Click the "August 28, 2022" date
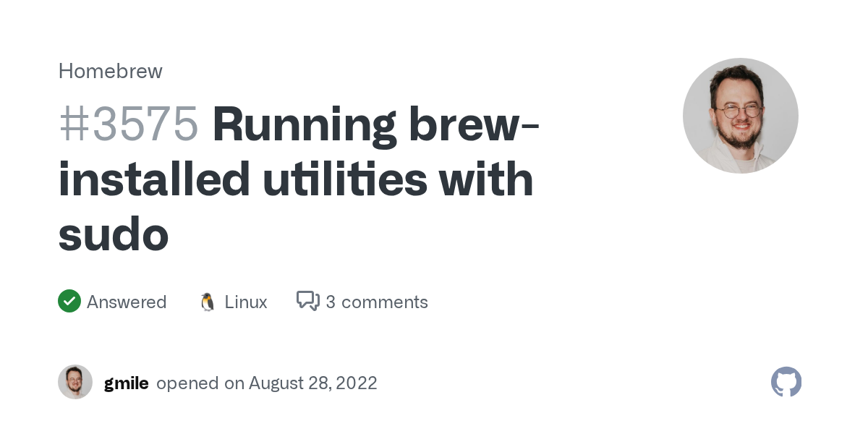Screen dimensions: 868x434 313,383
